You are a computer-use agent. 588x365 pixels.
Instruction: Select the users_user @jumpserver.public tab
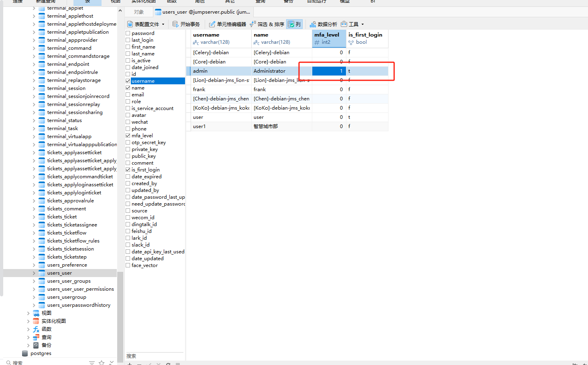pos(203,12)
